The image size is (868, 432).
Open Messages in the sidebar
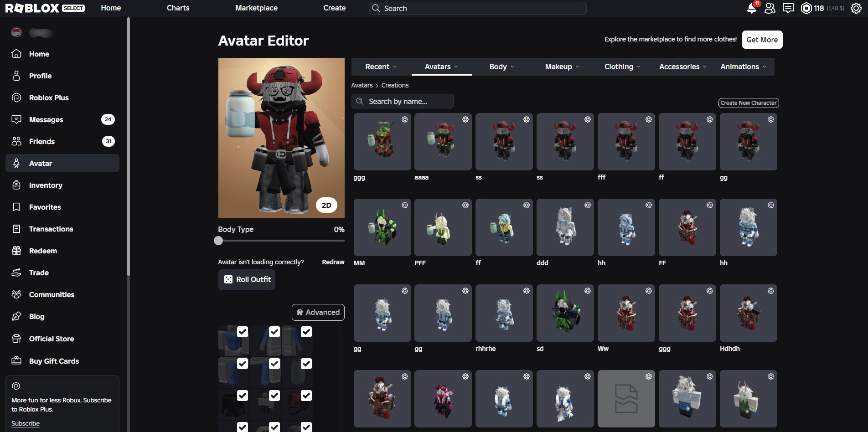click(62, 119)
